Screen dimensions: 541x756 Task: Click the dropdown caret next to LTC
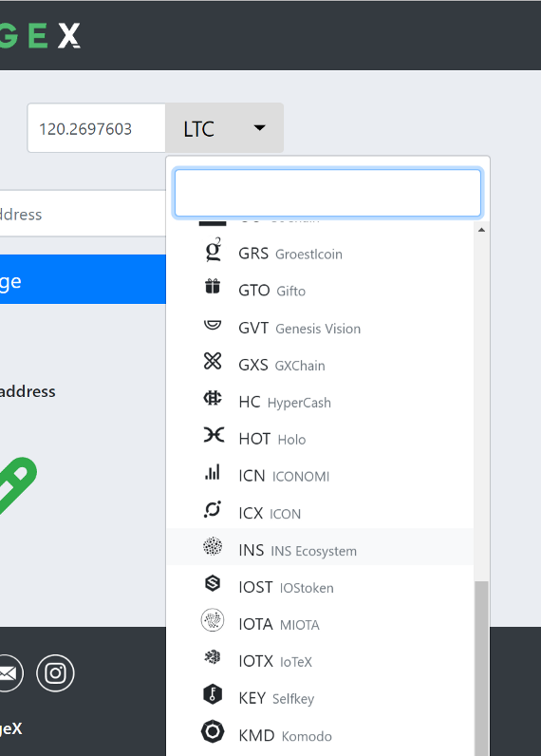[x=259, y=128]
